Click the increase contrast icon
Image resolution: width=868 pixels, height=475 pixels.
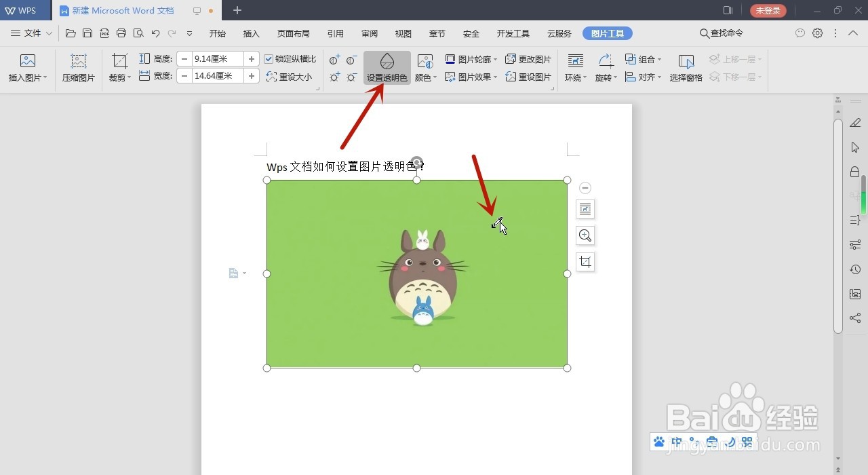335,60
